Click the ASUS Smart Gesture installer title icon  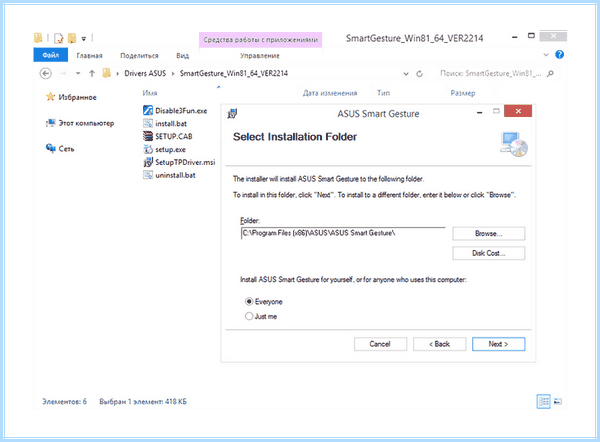(232, 113)
